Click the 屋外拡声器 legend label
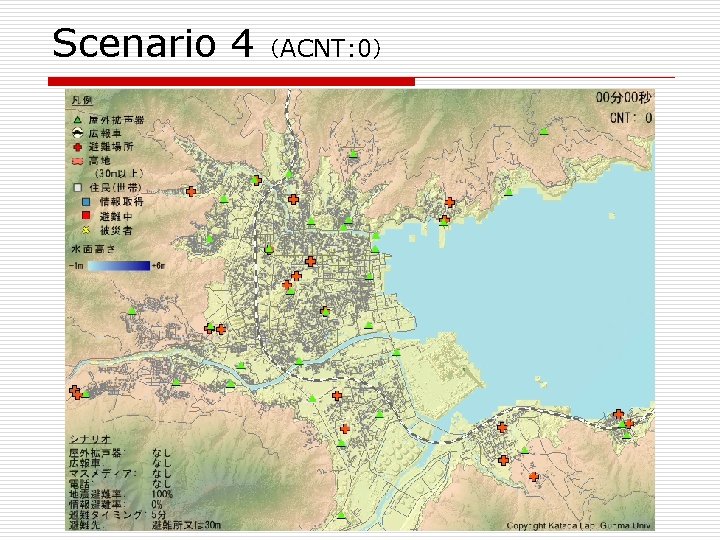This screenshot has width=720, height=540. 116,120
